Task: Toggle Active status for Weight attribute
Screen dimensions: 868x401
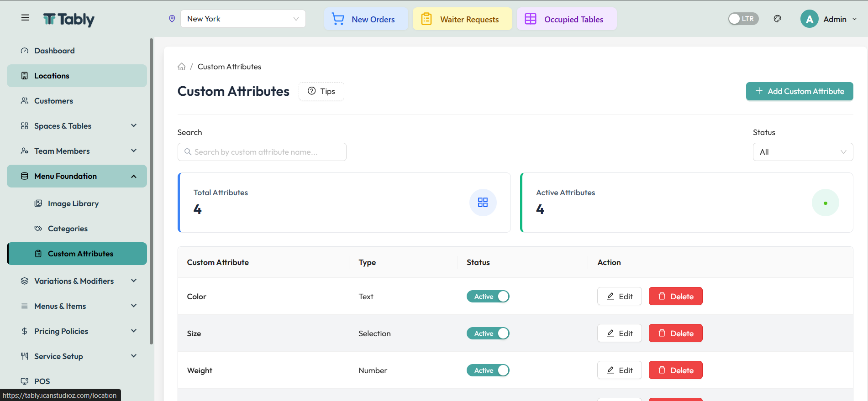Action: tap(488, 370)
